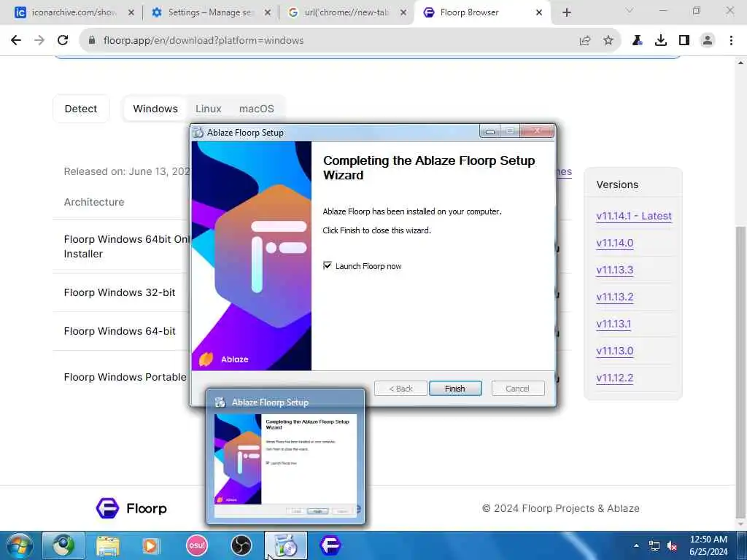Viewport: 747px width, 560px height.
Task: Close the Settings tab
Action: pos(268,12)
